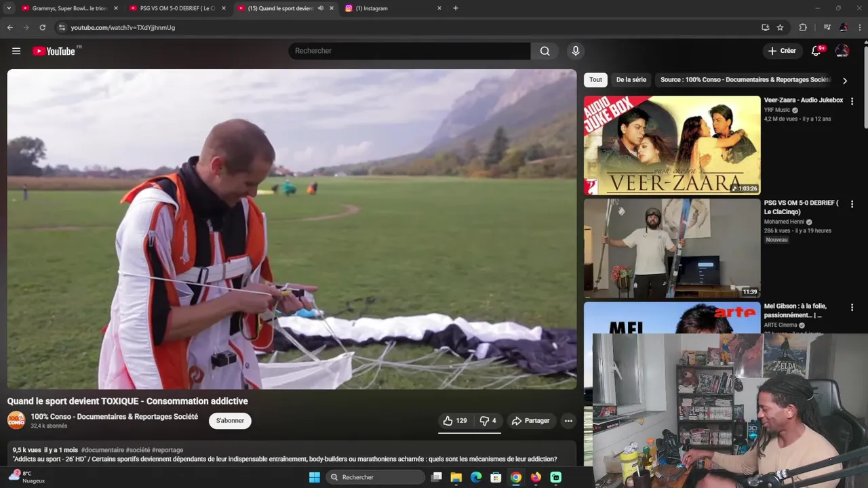Image resolution: width=868 pixels, height=488 pixels.
Task: Select the Tout filter chip
Action: pos(595,80)
